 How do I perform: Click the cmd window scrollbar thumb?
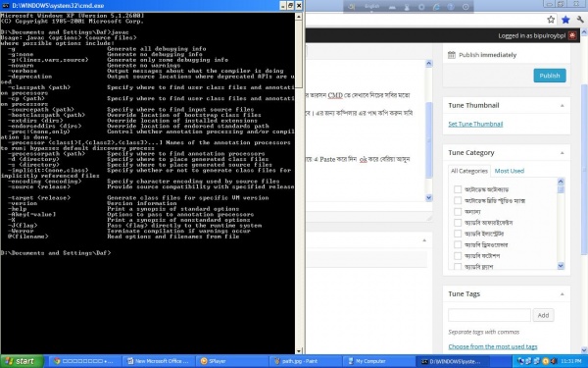(x=299, y=54)
